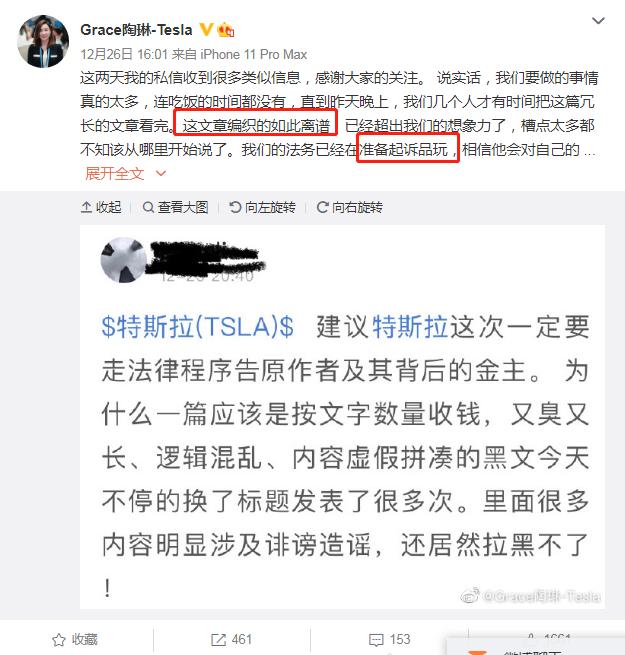Click the blurred avatar inside the screenshot
Image resolution: width=625 pixels, height=655 pixels.
[x=124, y=260]
